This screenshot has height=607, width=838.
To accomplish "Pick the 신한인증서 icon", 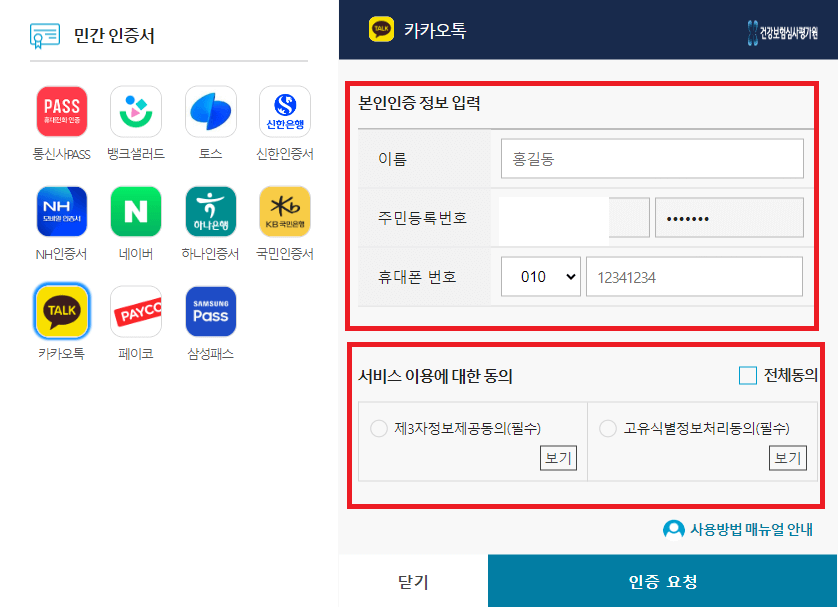I will [x=285, y=111].
